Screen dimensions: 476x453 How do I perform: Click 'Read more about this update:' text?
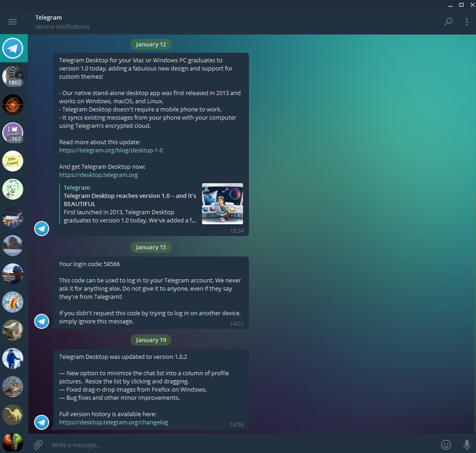(100, 142)
